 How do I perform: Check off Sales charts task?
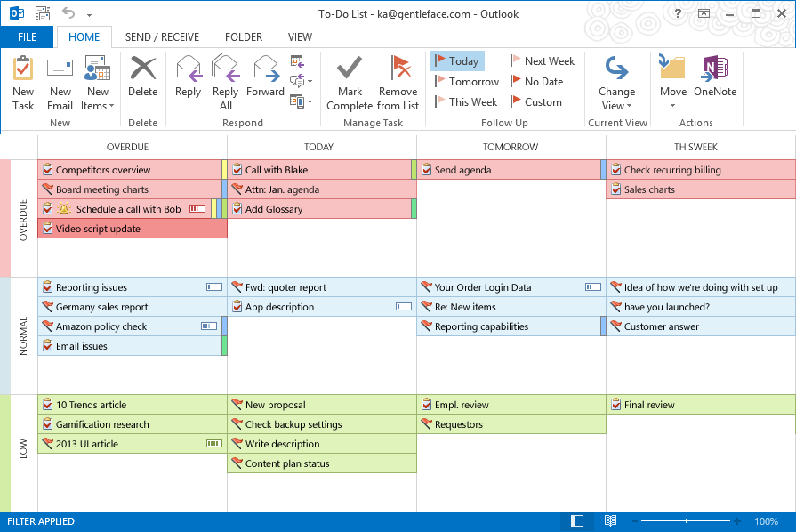[615, 189]
